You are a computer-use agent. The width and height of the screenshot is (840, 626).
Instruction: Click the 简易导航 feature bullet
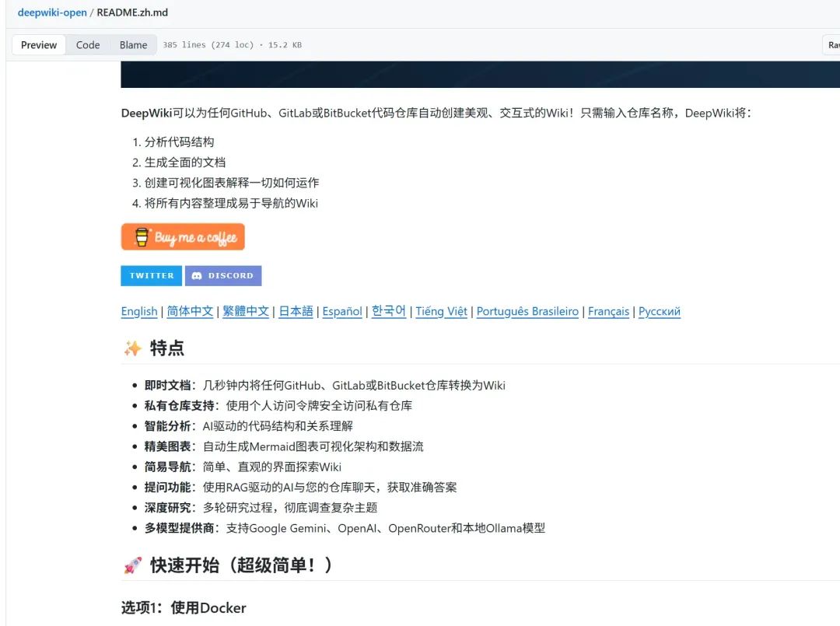[243, 467]
